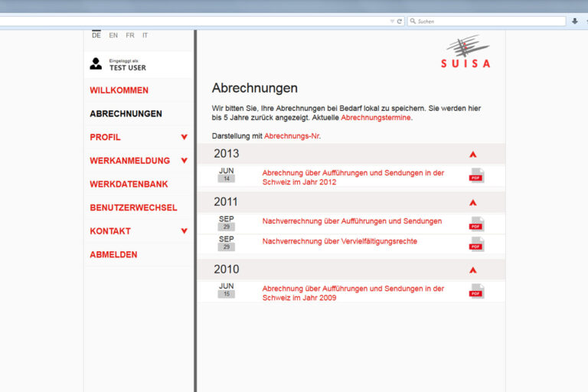Image resolution: width=588 pixels, height=392 pixels.
Task: Collapse the 2010 section
Action: [x=472, y=270]
